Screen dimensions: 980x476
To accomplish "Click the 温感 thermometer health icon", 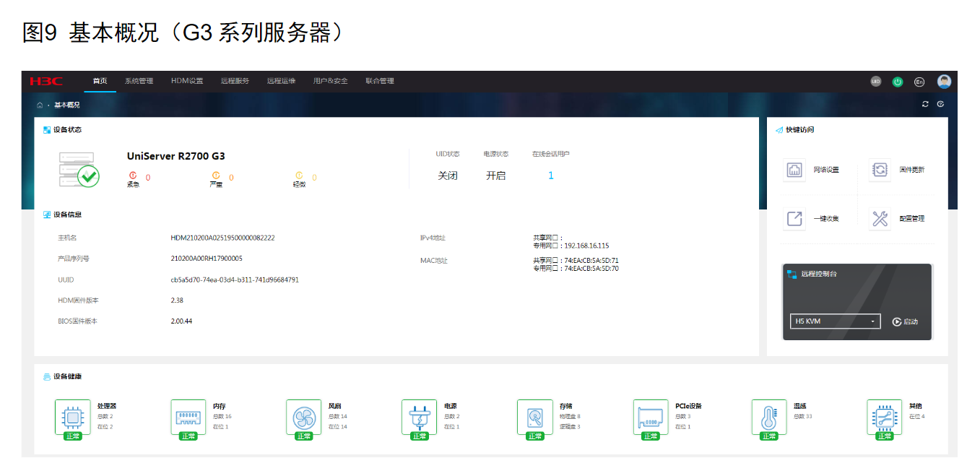I will pos(769,417).
